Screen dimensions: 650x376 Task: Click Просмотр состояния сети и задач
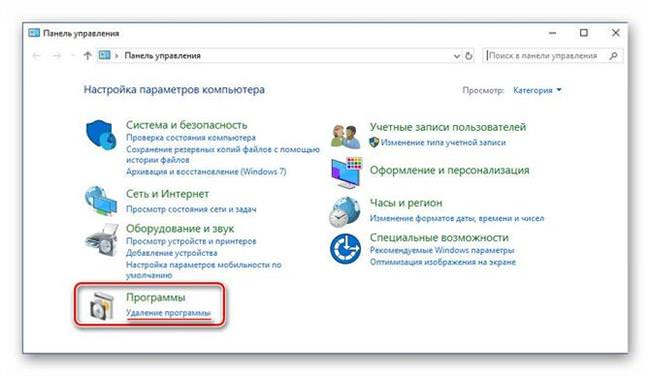point(191,209)
